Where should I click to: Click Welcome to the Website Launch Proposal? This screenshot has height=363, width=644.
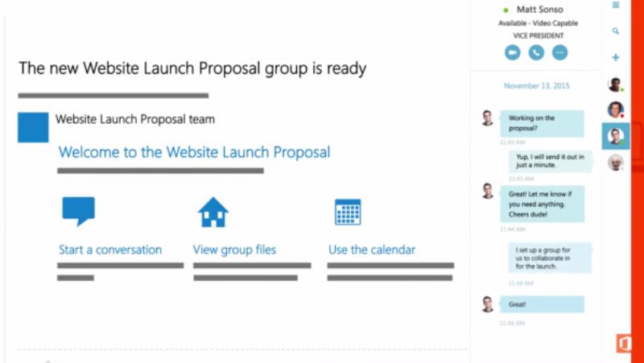(x=194, y=152)
